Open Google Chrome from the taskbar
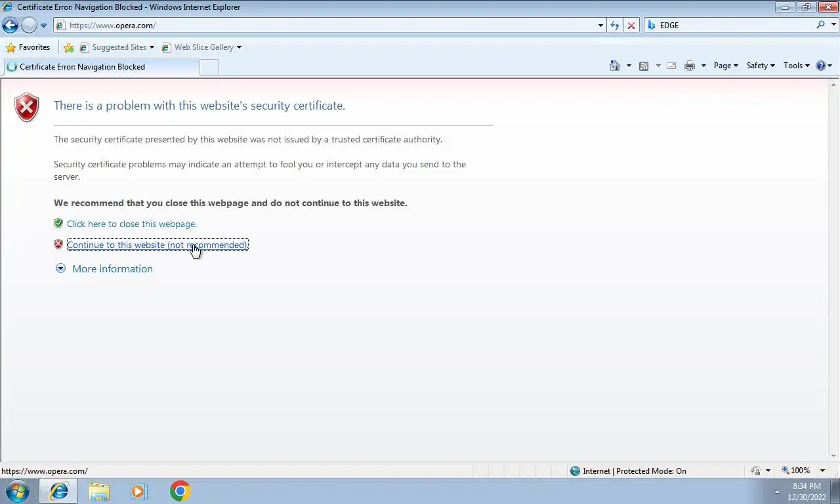 click(x=180, y=491)
